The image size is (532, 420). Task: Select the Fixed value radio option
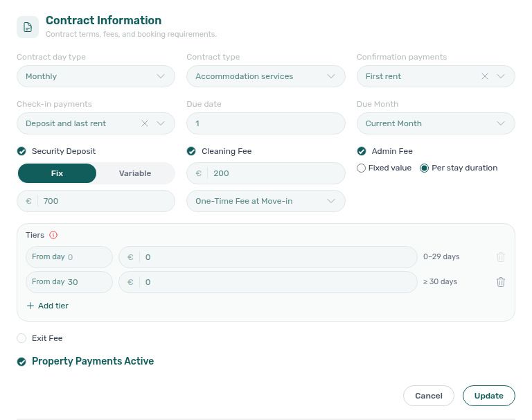(x=361, y=168)
